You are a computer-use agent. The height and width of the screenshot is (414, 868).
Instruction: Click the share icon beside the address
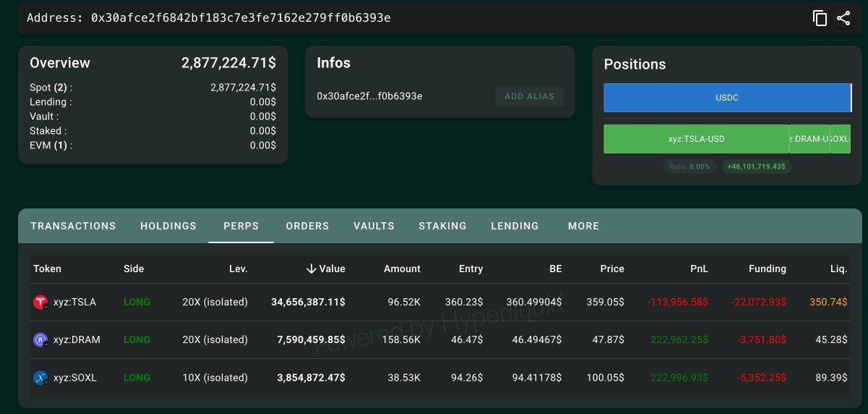tap(843, 18)
